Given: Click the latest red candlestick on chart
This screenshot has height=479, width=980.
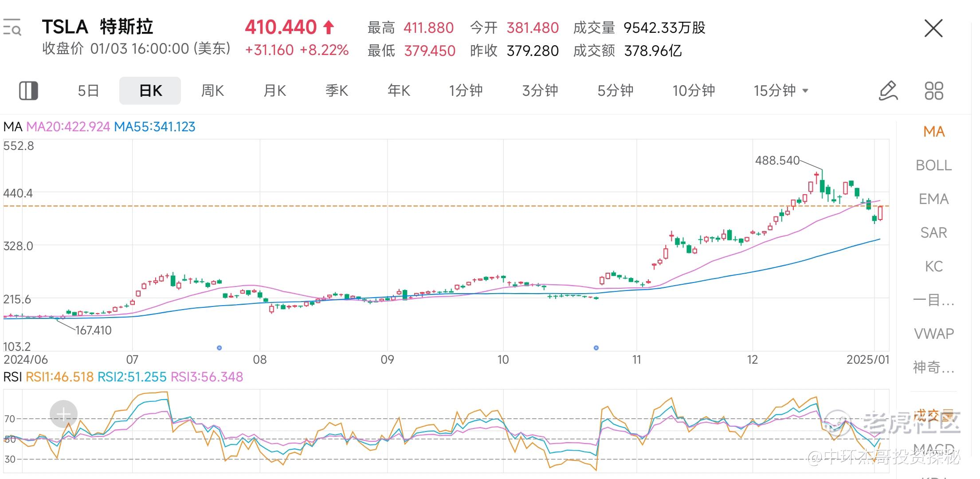Looking at the screenshot, I should pos(880,213).
